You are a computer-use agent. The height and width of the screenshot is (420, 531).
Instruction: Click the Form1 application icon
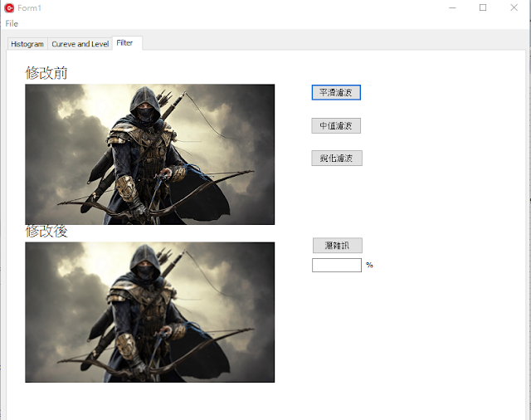pos(9,7)
